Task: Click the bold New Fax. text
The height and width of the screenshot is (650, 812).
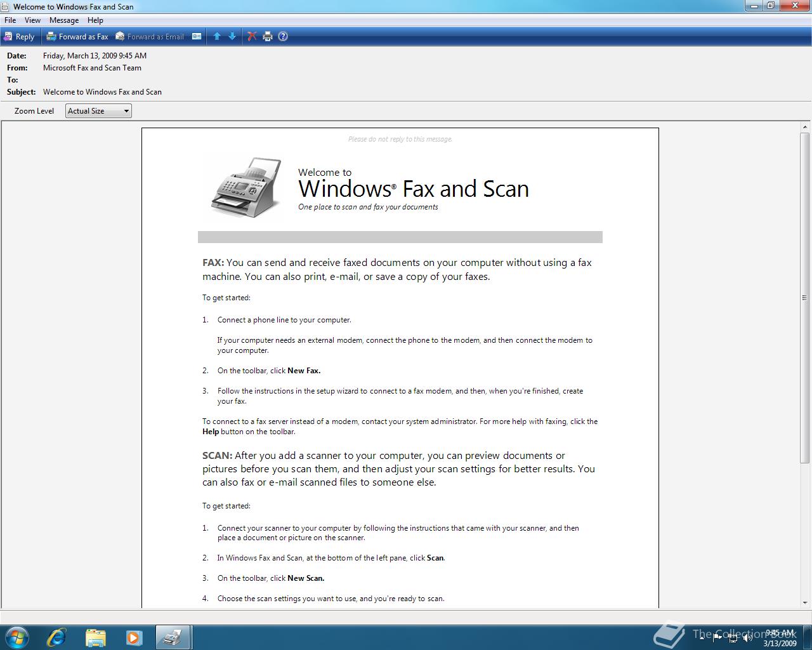Action: click(304, 371)
